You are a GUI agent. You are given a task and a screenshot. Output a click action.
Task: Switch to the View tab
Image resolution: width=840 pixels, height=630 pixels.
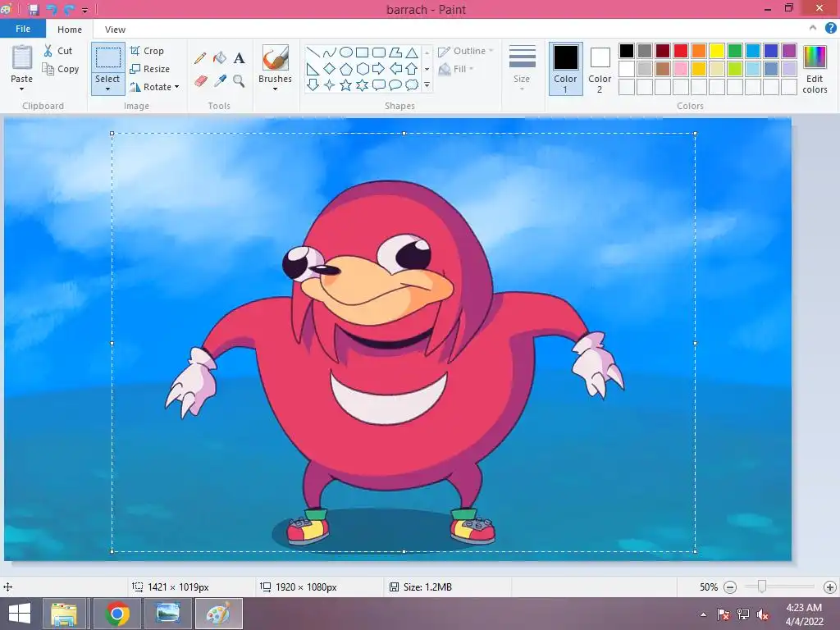coord(115,30)
